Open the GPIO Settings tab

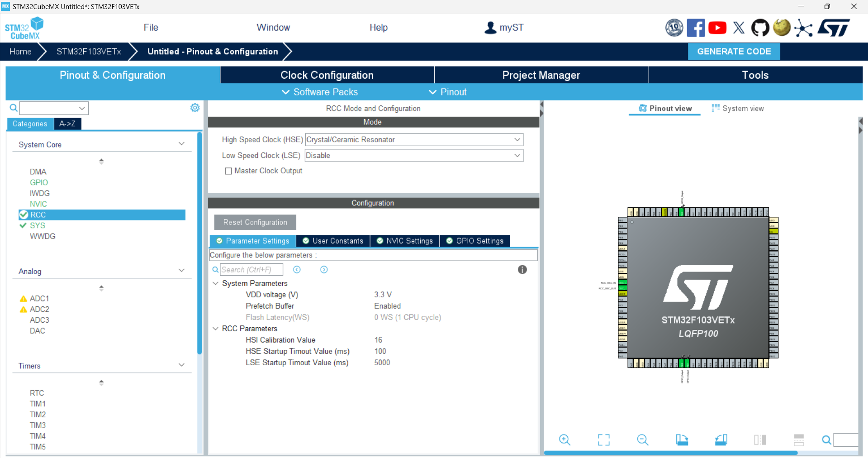475,241
